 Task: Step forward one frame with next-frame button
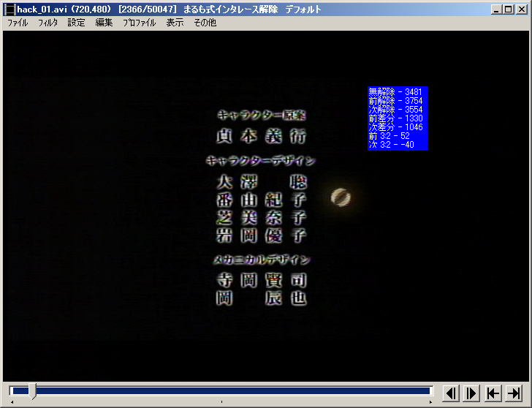tap(471, 393)
